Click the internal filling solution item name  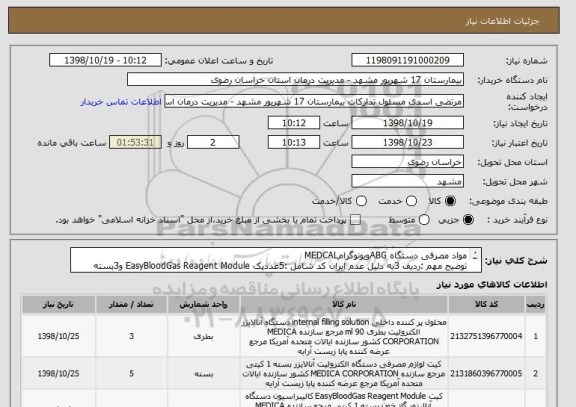[x=344, y=336]
